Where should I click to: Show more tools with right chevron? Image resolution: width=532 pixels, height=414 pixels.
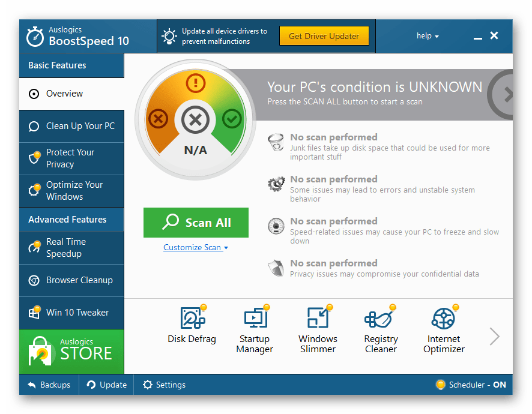[494, 337]
